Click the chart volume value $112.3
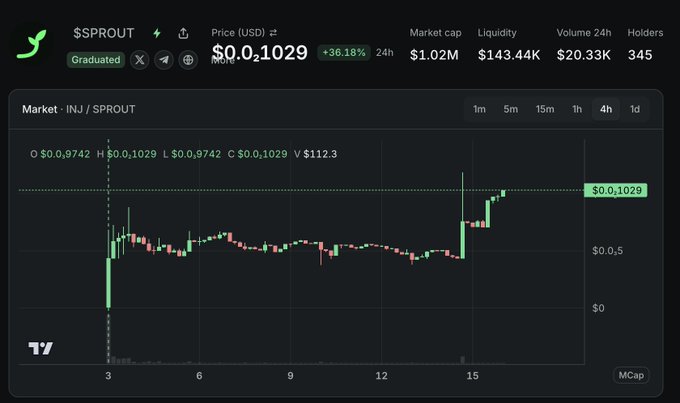 (320, 154)
